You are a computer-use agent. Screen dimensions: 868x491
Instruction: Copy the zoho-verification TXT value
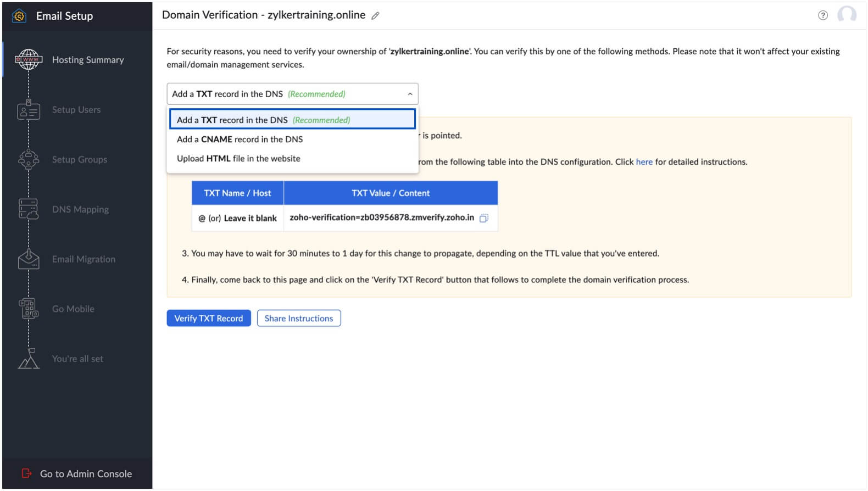(484, 218)
